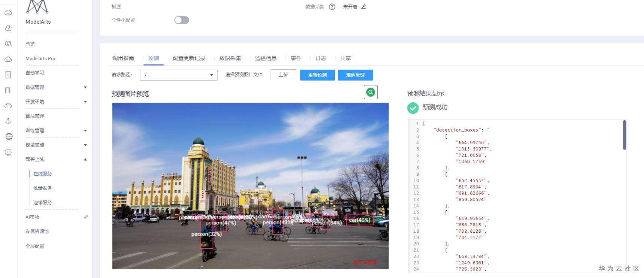Screen dimensions: 644x278
Task: Expand the 模型管理 menu arrow
Action: (x=85, y=145)
